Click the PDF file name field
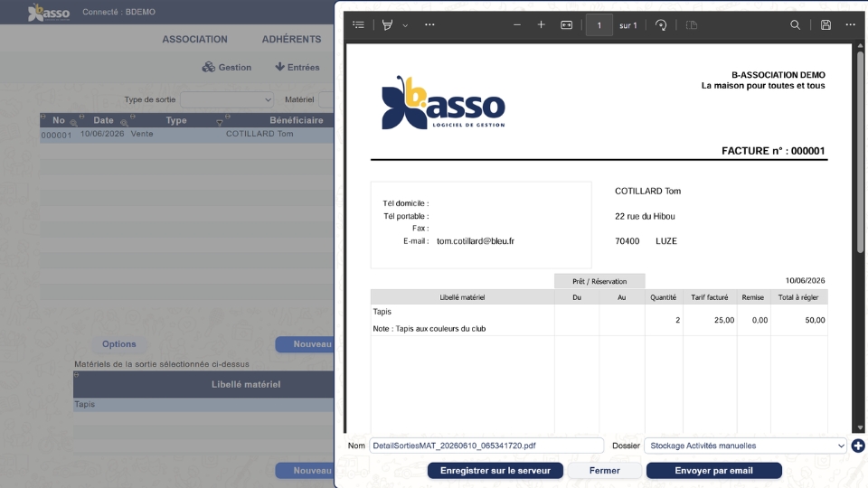The image size is (868, 488). pos(486,446)
